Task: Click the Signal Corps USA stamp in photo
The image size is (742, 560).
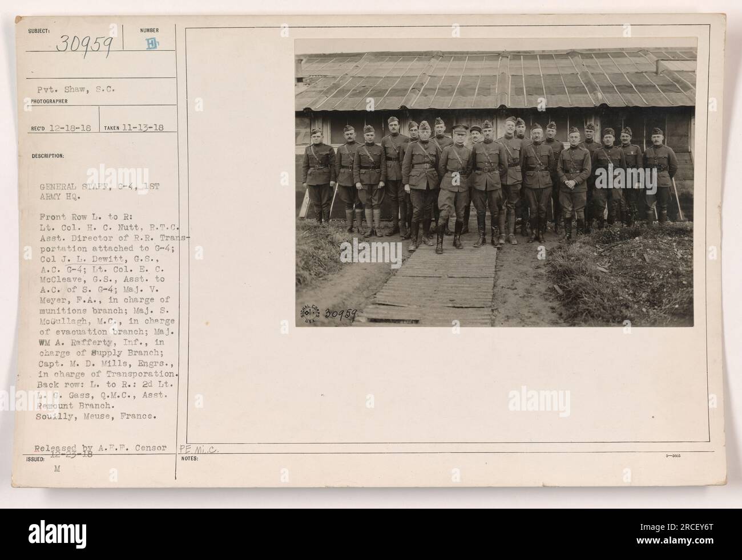Action: click(310, 312)
